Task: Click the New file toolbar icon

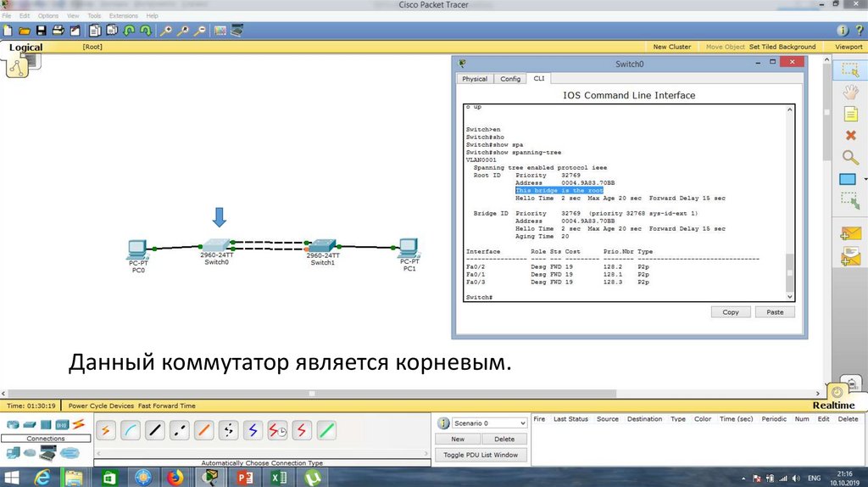Action: [8, 31]
